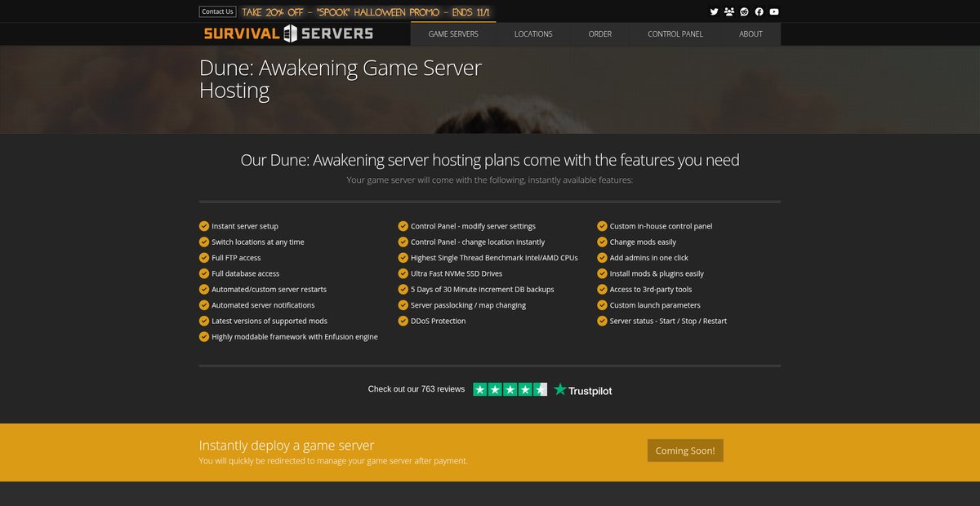
Task: Open the Reddit social icon
Action: [x=744, y=11]
